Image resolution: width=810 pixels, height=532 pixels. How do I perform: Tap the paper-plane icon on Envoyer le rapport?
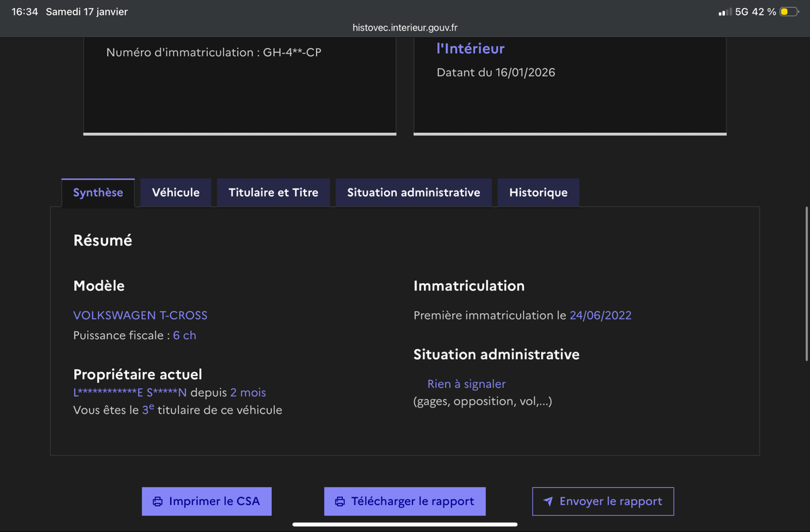tap(548, 502)
